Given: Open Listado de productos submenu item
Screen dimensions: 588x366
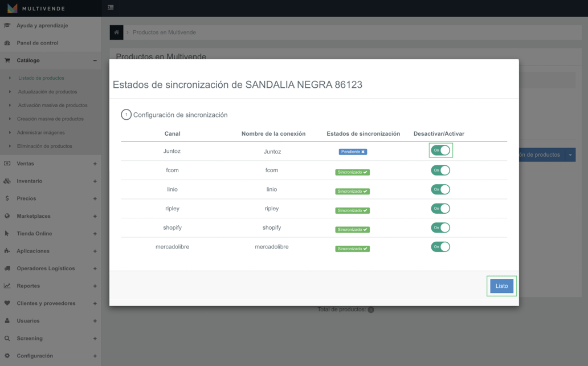Looking at the screenshot, I should (x=41, y=78).
